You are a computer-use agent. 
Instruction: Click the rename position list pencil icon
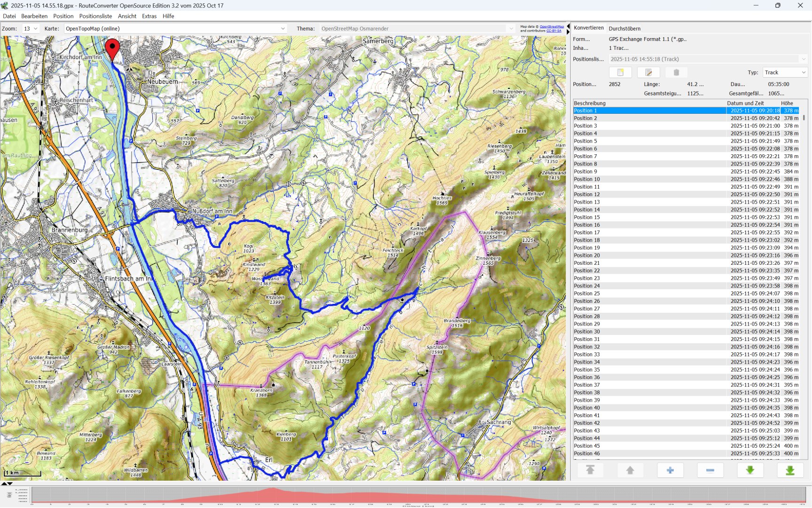[x=648, y=72]
